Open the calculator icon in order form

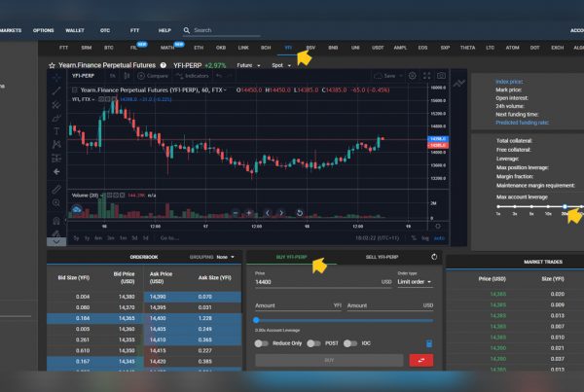tap(429, 343)
